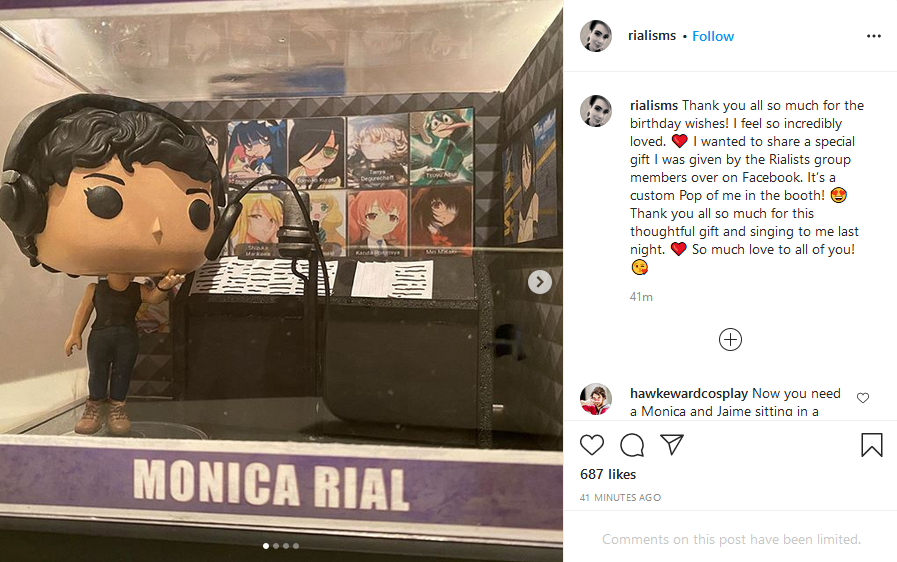Jump to second carousel dot indicator
This screenshot has width=897, height=562.
pos(276,546)
